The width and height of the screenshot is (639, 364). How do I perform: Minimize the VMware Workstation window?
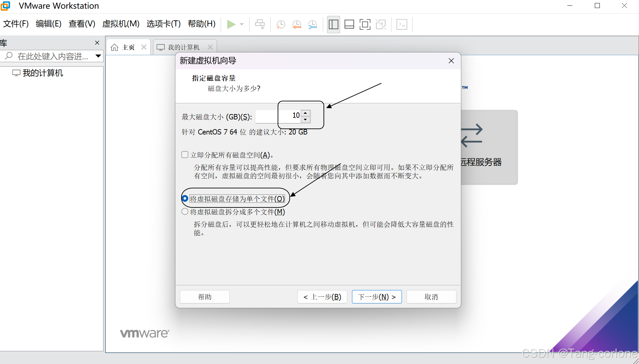570,6
